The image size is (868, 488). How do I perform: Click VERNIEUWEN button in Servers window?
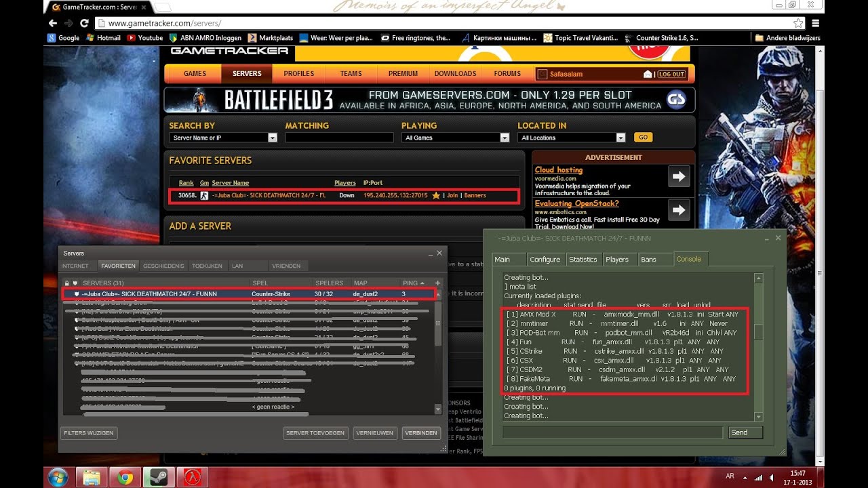tap(375, 432)
